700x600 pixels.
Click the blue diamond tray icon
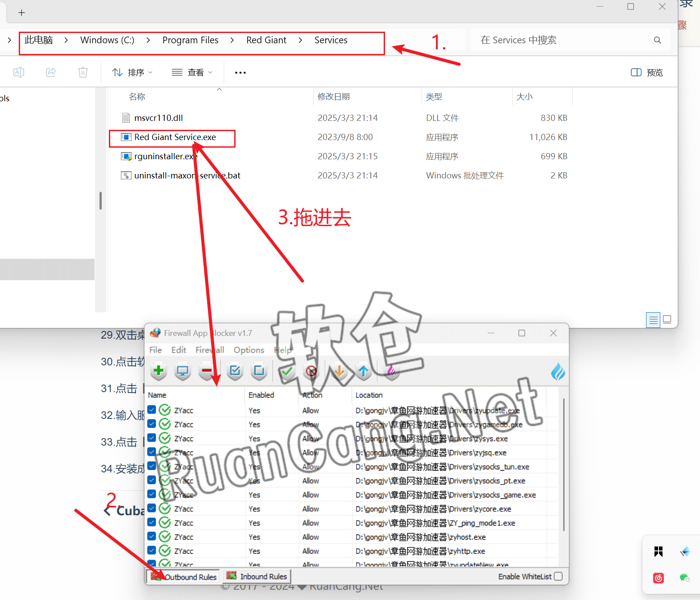(x=685, y=552)
